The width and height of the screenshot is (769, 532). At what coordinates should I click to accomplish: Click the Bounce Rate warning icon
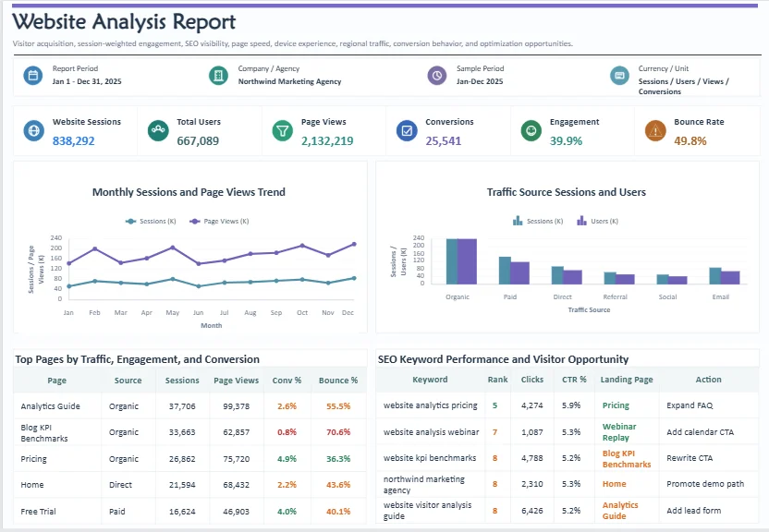coord(655,131)
